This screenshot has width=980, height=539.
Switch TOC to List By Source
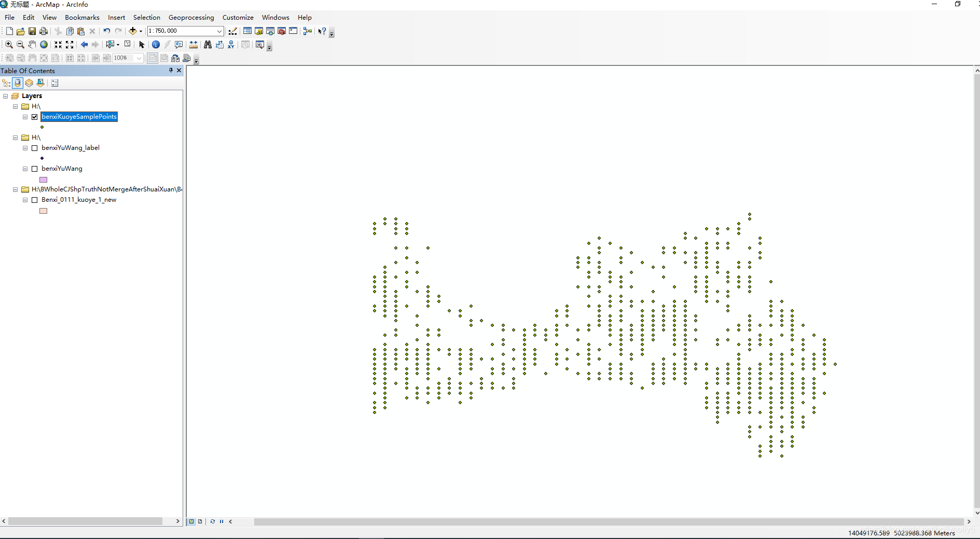click(x=18, y=83)
